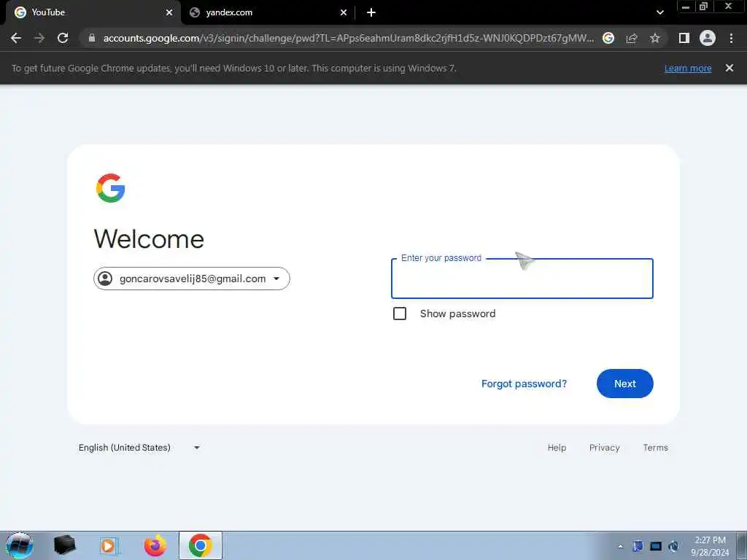The image size is (747, 560).
Task: Share this page via share icon
Action: [632, 38]
